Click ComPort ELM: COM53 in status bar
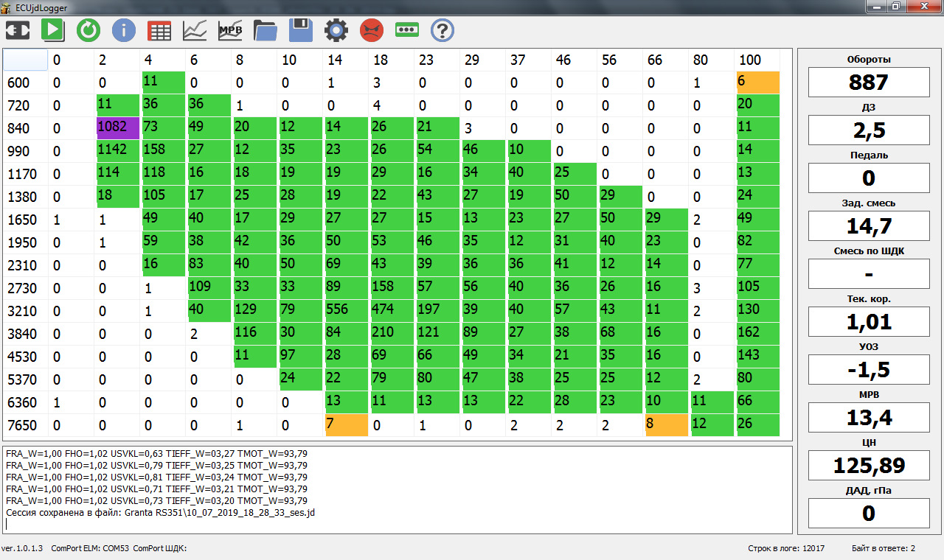 [90, 548]
